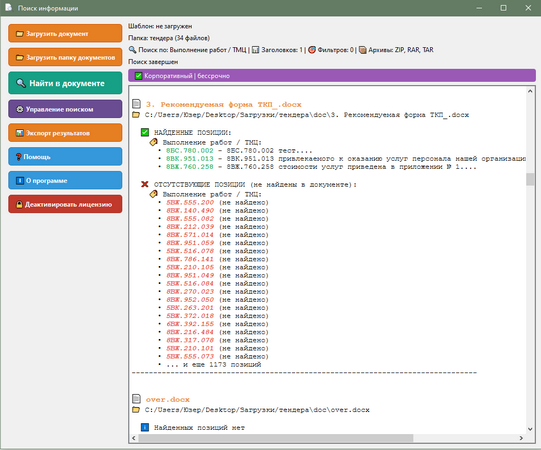Viewport: 541px width, 450px height.
Task: Click tag icon under 'НАЙДЕННЫЕ ПОЗИЦИИ' heading
Action: tap(154, 142)
